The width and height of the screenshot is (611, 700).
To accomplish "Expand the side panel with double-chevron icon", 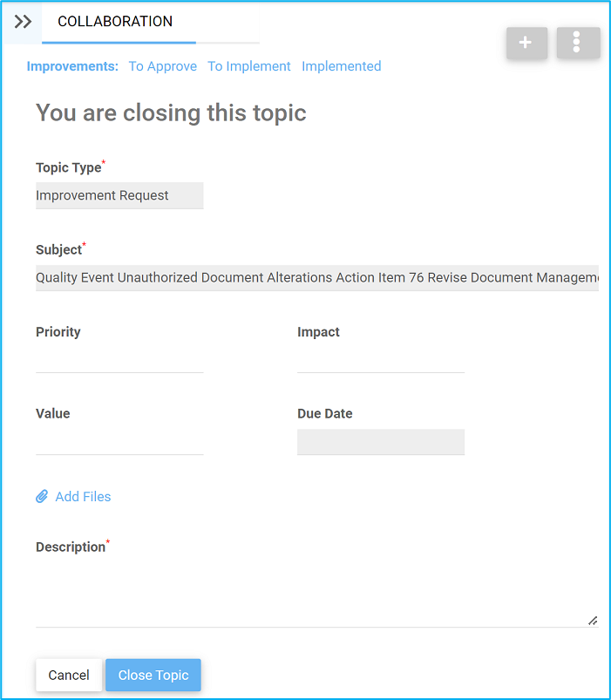I will (23, 22).
